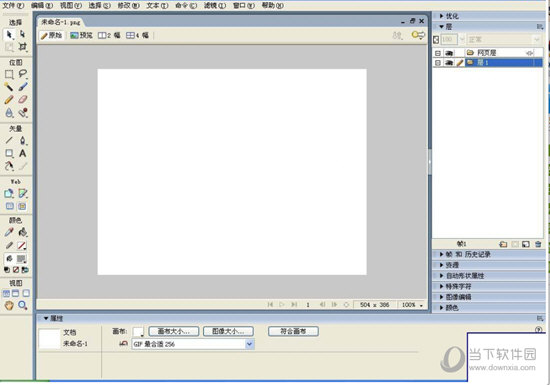550x385 pixels.
Task: Switch to full screen mode
Action: (x=26, y=293)
